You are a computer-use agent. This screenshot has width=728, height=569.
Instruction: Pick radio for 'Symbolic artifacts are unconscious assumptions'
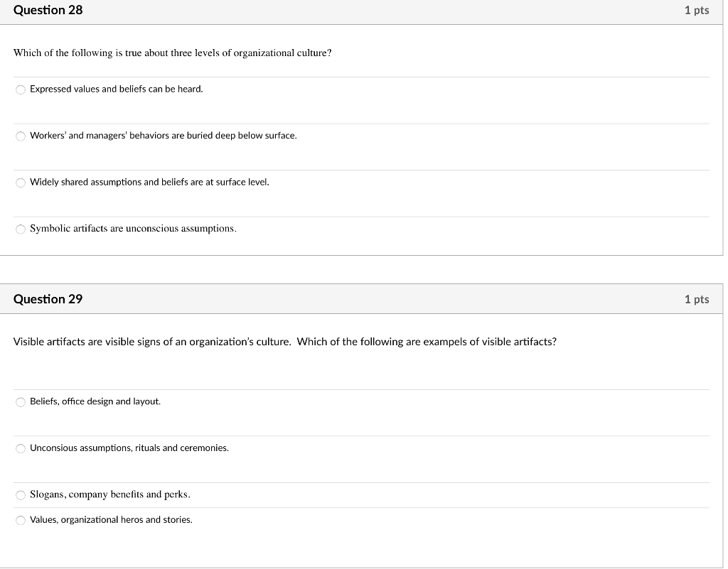click(x=21, y=229)
